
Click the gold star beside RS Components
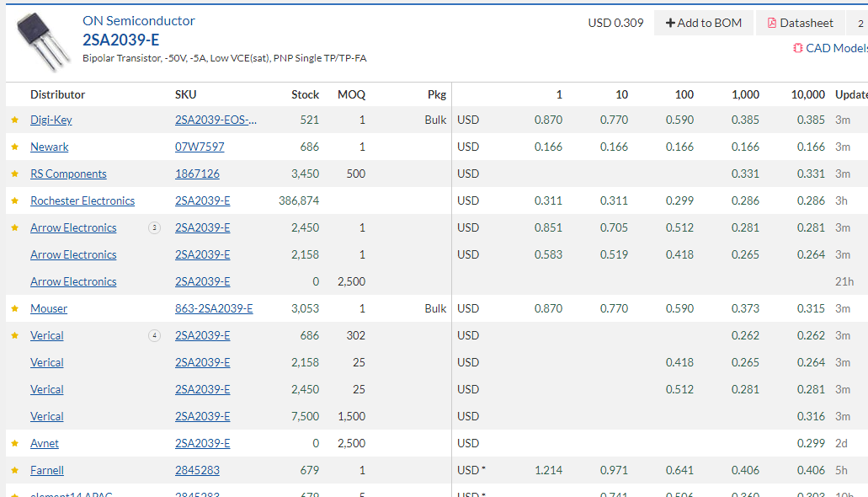pos(15,174)
